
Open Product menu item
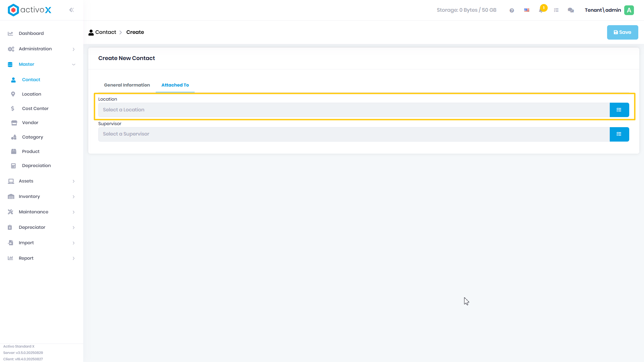coord(31,152)
